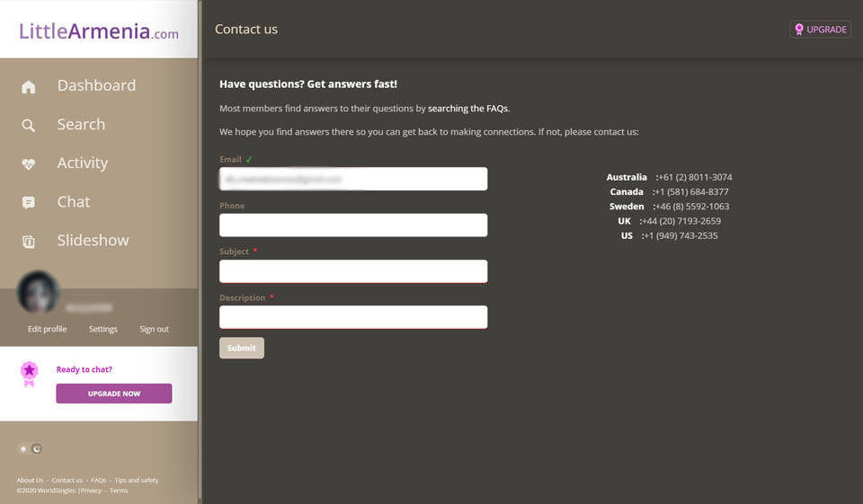Switch to light mode sun toggle
Viewport: 863px width, 504px height.
pyautogui.click(x=23, y=448)
